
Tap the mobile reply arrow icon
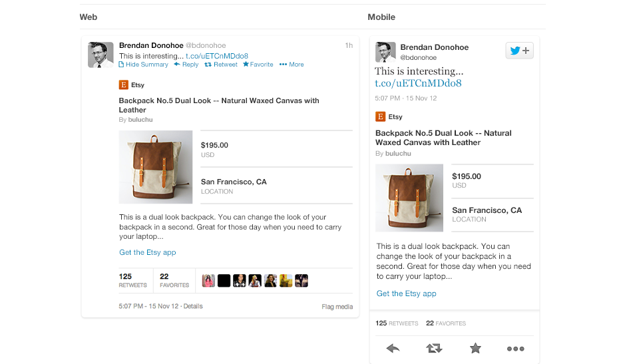click(x=393, y=348)
